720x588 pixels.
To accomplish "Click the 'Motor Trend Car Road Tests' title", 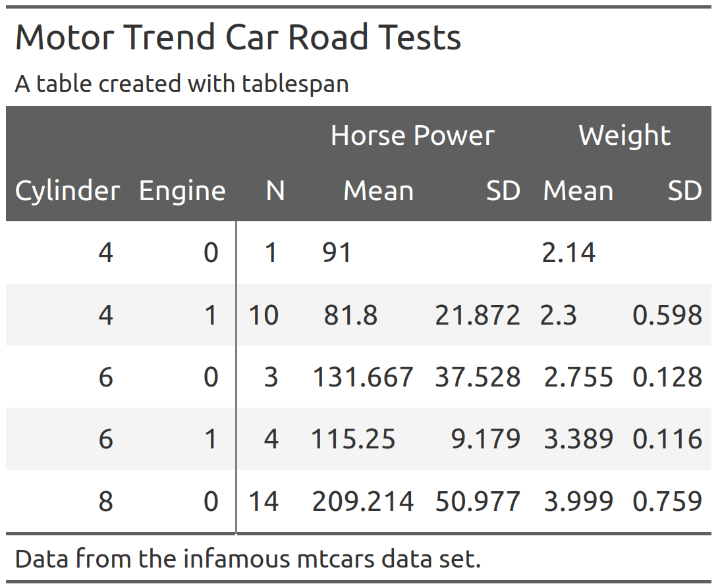I will point(238,38).
